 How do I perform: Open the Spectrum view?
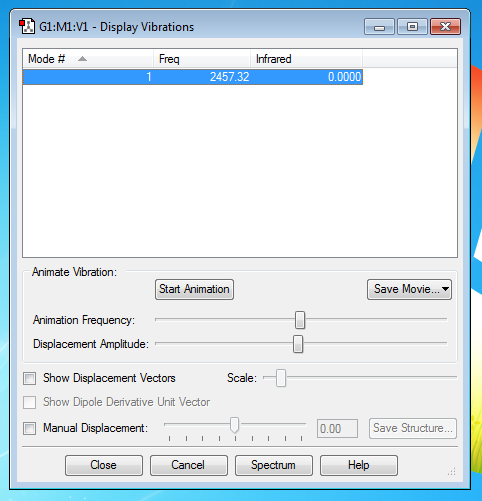(274, 465)
